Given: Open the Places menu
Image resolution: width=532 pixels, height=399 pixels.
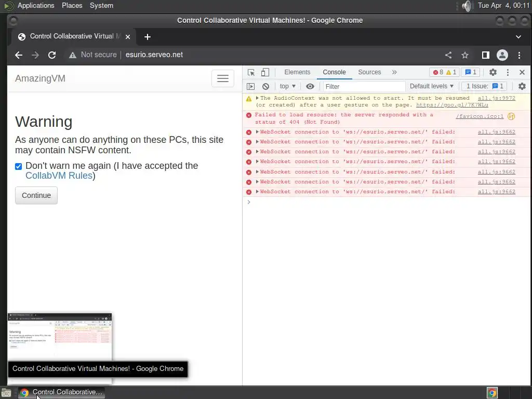Looking at the screenshot, I should [x=72, y=5].
